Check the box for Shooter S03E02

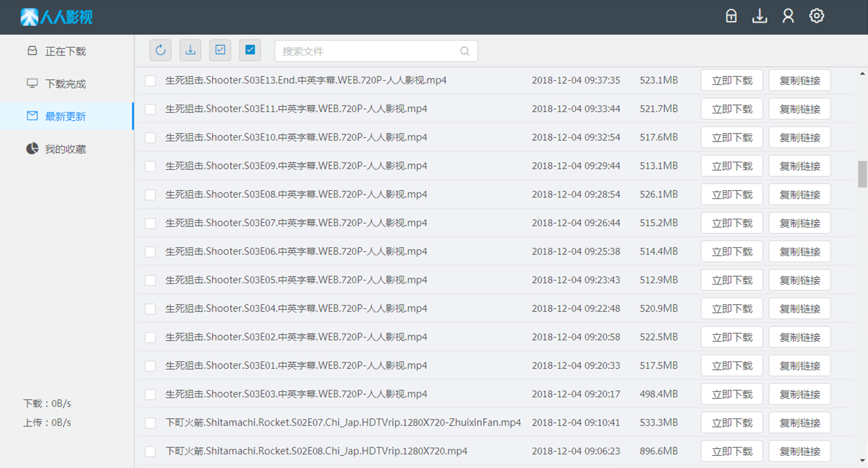point(151,338)
